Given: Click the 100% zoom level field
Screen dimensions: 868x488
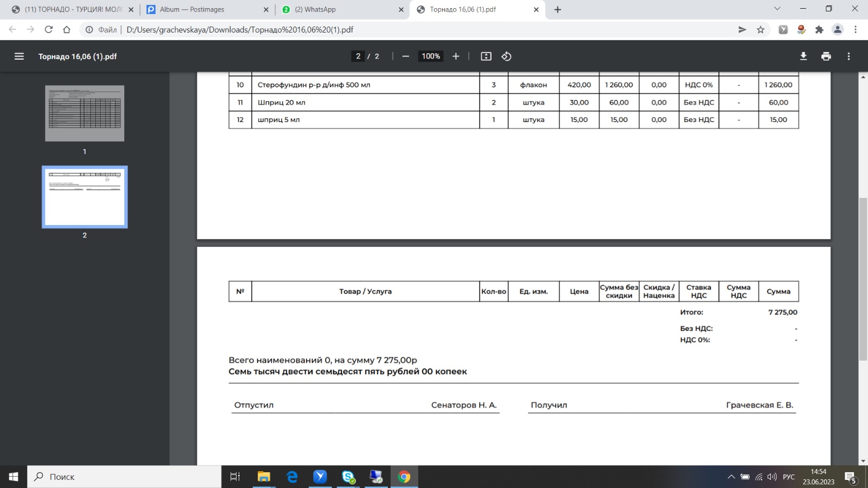Looking at the screenshot, I should coord(431,56).
